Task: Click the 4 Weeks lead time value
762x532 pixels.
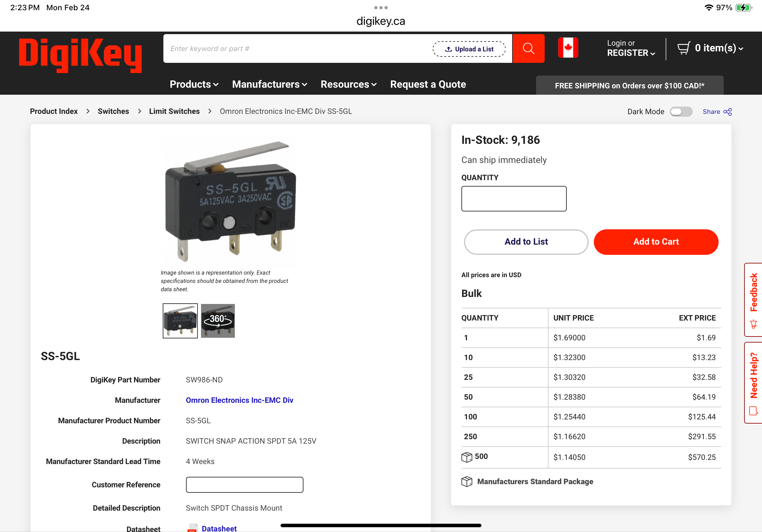Action: [x=200, y=462]
